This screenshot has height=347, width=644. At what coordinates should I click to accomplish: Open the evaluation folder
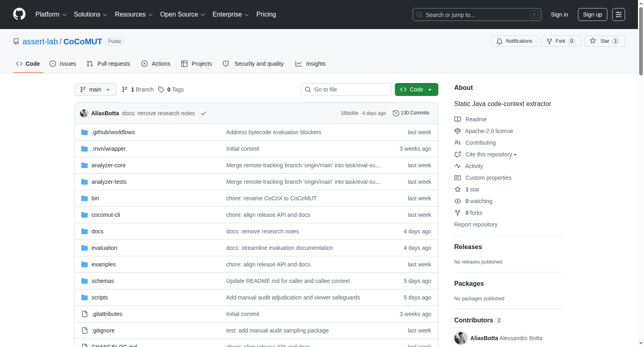(x=104, y=248)
